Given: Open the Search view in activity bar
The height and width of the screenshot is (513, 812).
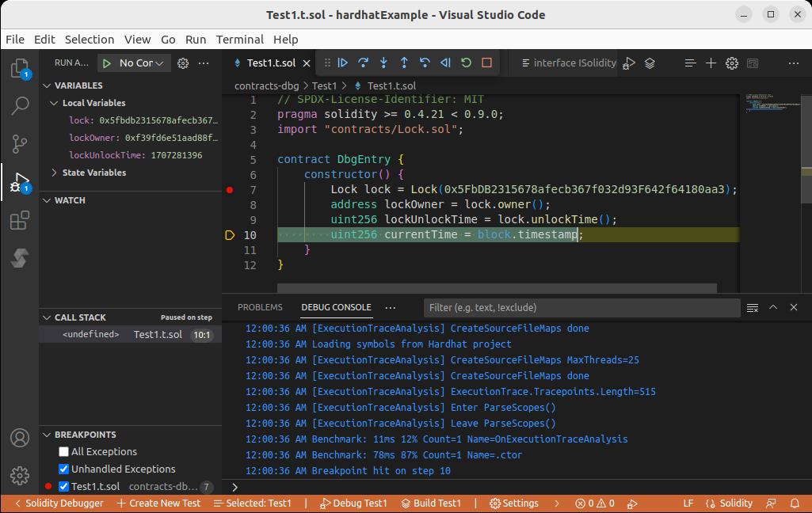Looking at the screenshot, I should pyautogui.click(x=19, y=106).
